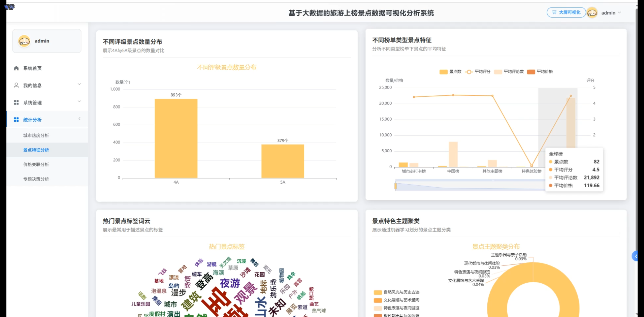Screen dimensions: 644x317
Task: Click the 其他主题榜 axis label
Action: [492, 171]
